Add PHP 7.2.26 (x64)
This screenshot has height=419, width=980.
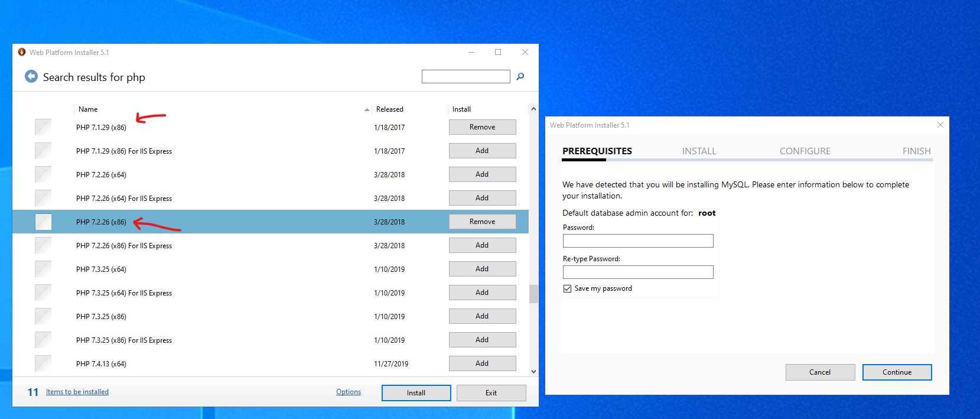[x=483, y=174]
